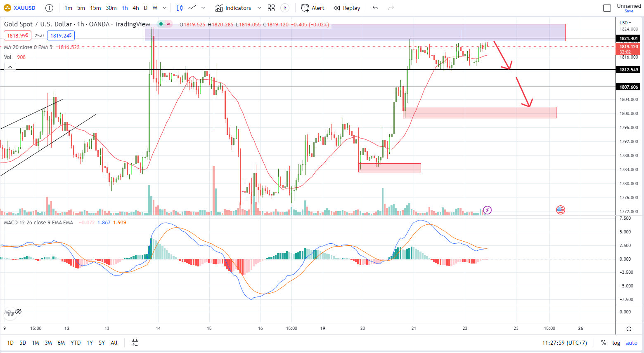Select the All date range

click(x=114, y=343)
